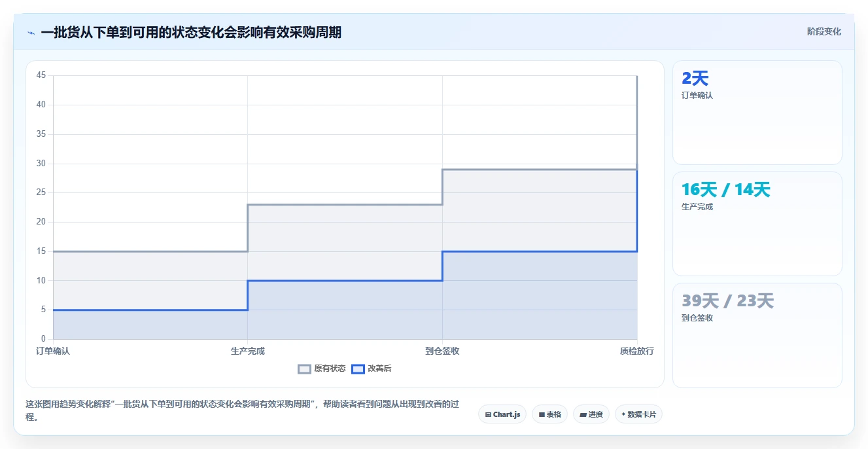Click the description paragraph below the chart
The height and width of the screenshot is (449, 868).
[x=242, y=410]
